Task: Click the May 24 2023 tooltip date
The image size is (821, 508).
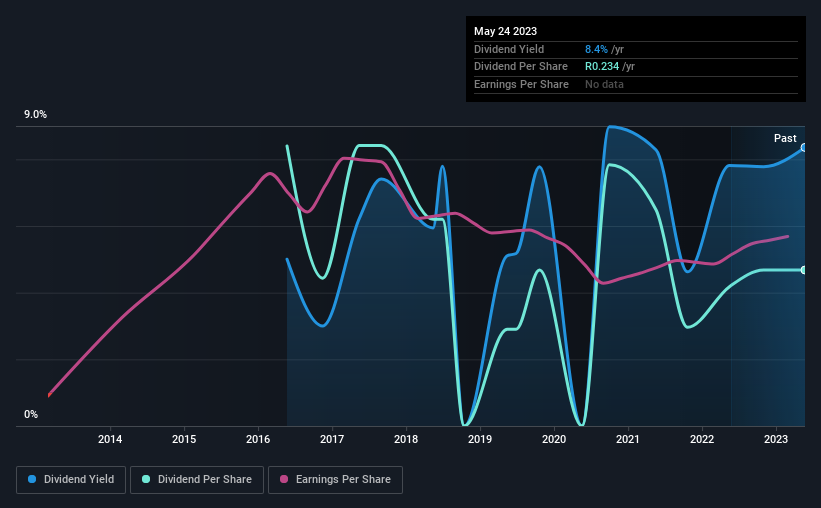Action: click(505, 31)
